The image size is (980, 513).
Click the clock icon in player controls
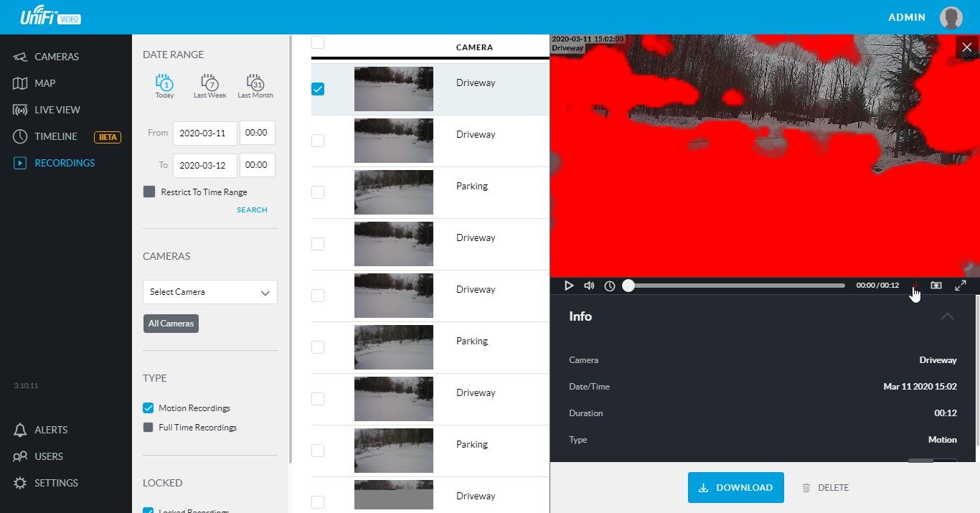609,286
